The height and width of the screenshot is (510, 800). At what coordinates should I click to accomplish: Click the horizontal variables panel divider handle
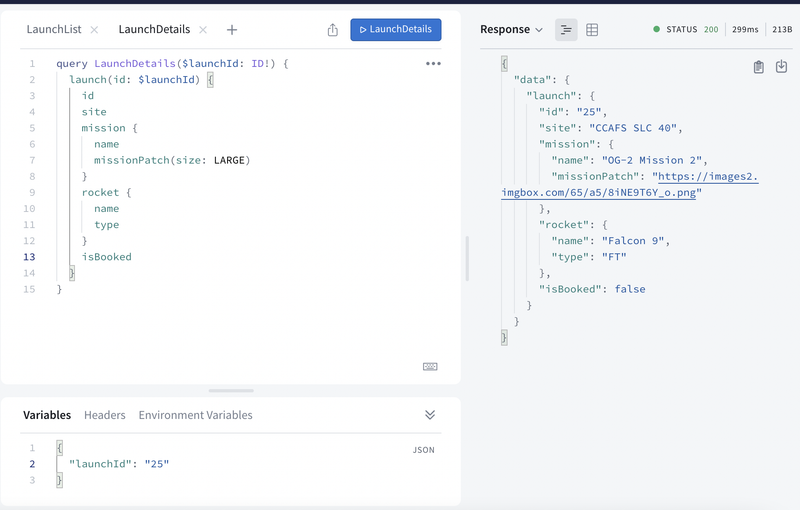click(231, 391)
